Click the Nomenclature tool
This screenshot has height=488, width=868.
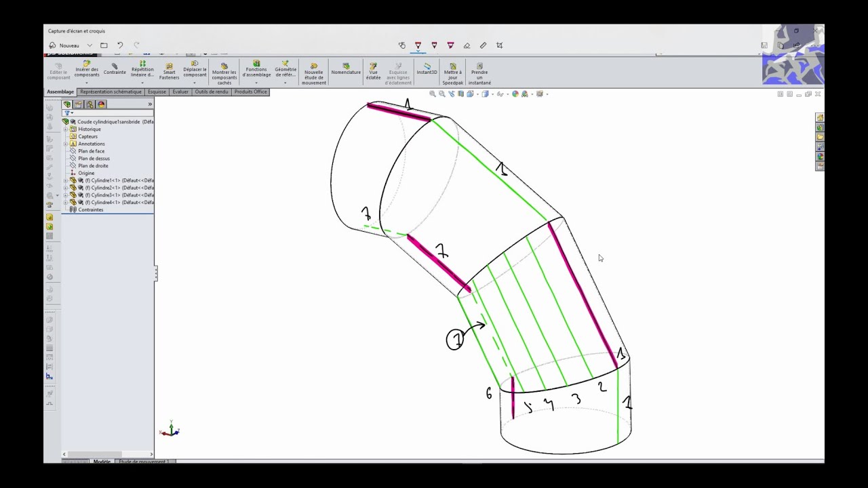(x=346, y=68)
